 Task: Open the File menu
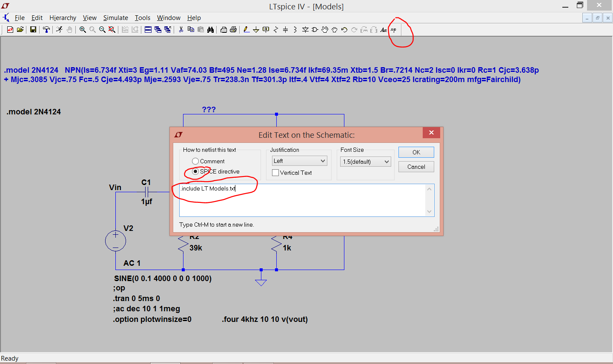20,18
